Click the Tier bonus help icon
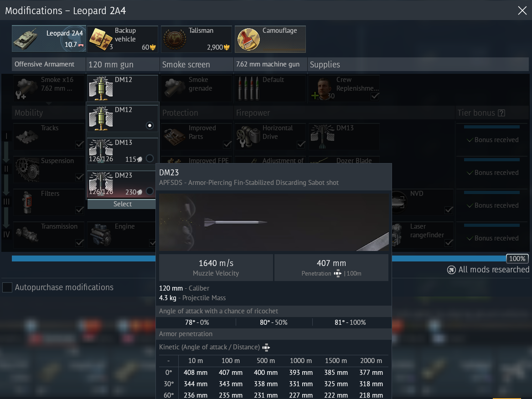 [501, 113]
